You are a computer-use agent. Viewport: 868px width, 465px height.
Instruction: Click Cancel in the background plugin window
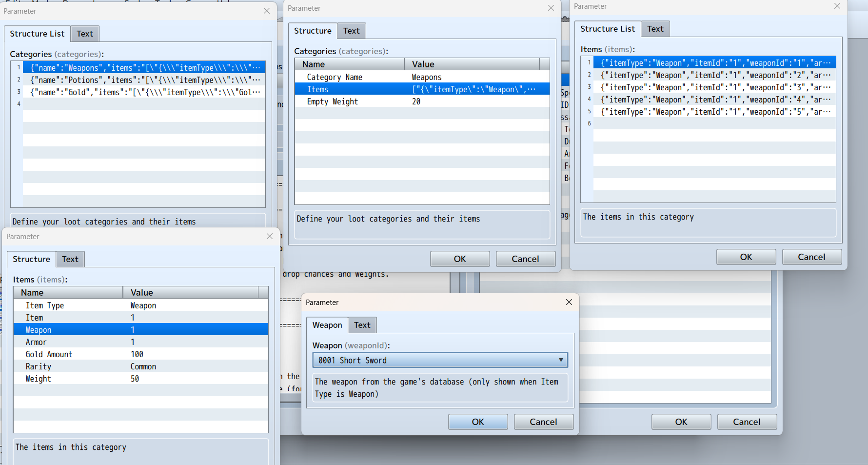click(747, 422)
